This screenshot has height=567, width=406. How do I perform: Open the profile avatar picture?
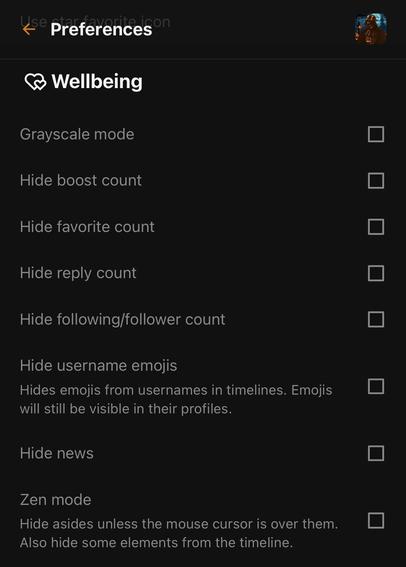coord(371,29)
